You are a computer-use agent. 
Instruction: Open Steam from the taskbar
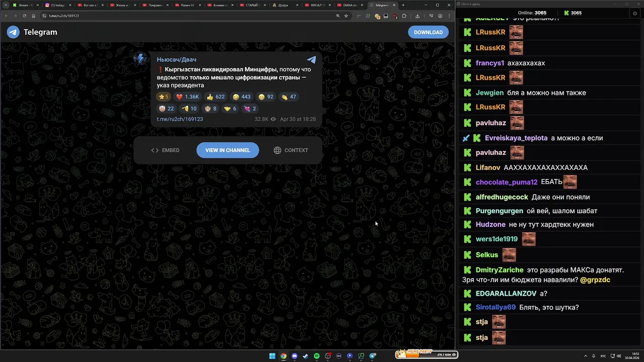click(x=305, y=356)
